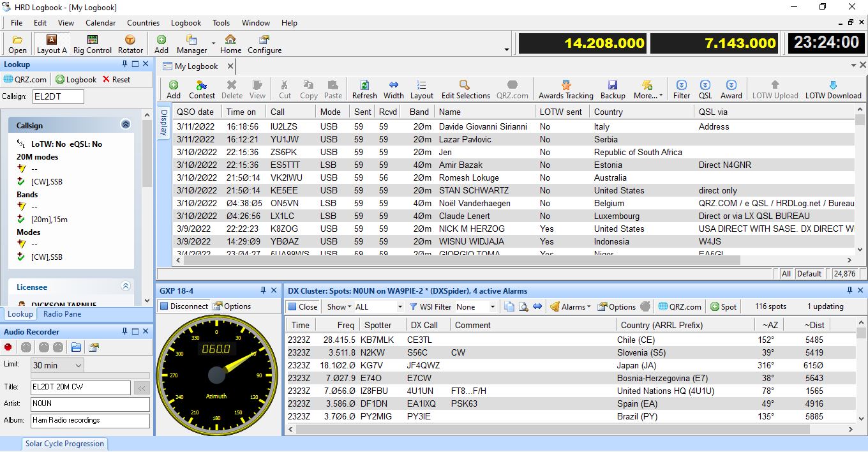Select the Solar Cycle Progression tab
Image resolution: width=868 pixels, height=452 pixels.
64,444
